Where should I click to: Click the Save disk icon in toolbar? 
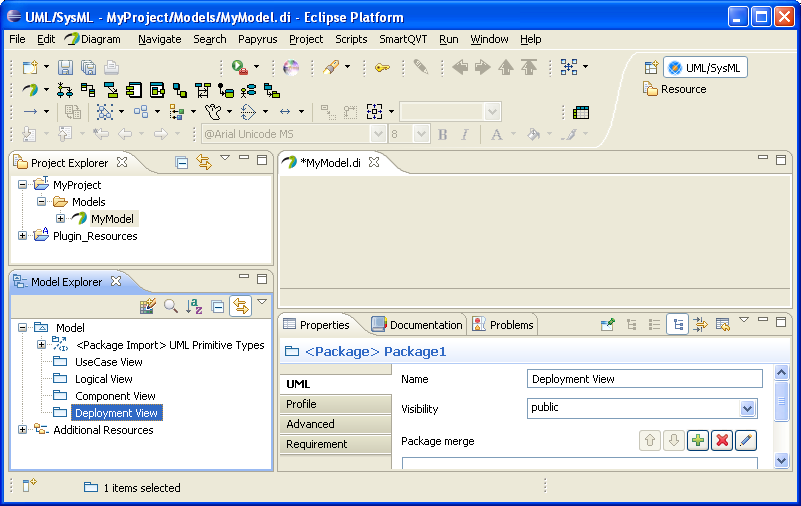66,67
